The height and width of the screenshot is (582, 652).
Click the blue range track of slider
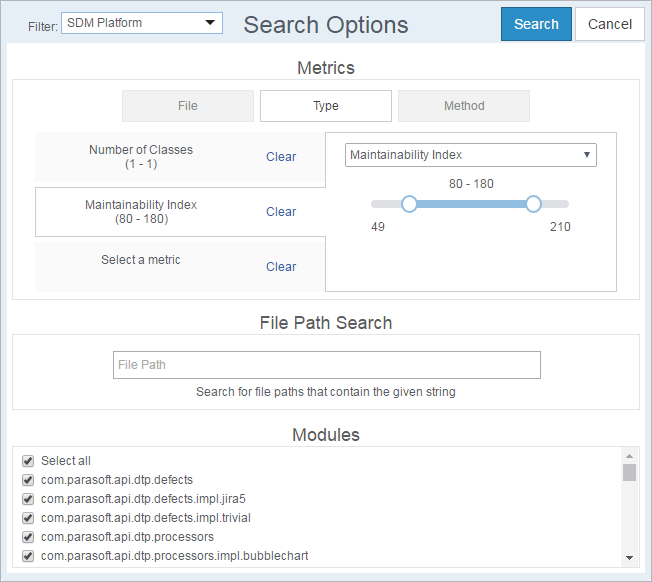pyautogui.click(x=471, y=204)
